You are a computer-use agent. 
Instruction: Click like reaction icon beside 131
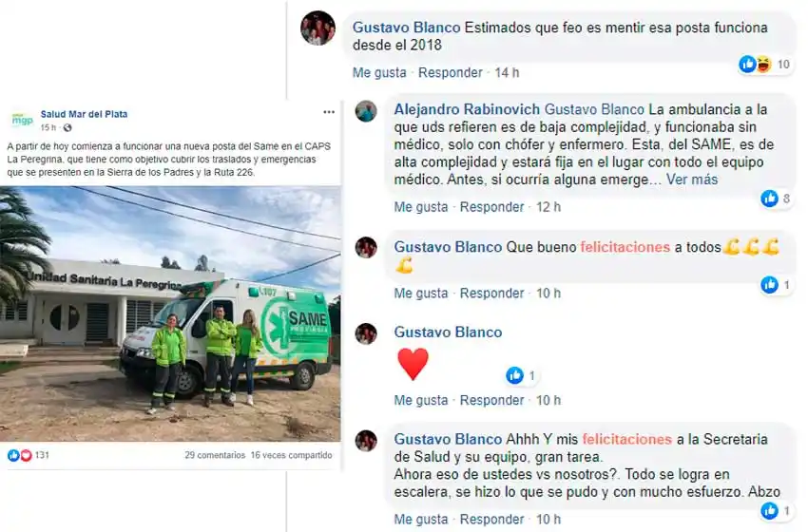click(x=13, y=455)
